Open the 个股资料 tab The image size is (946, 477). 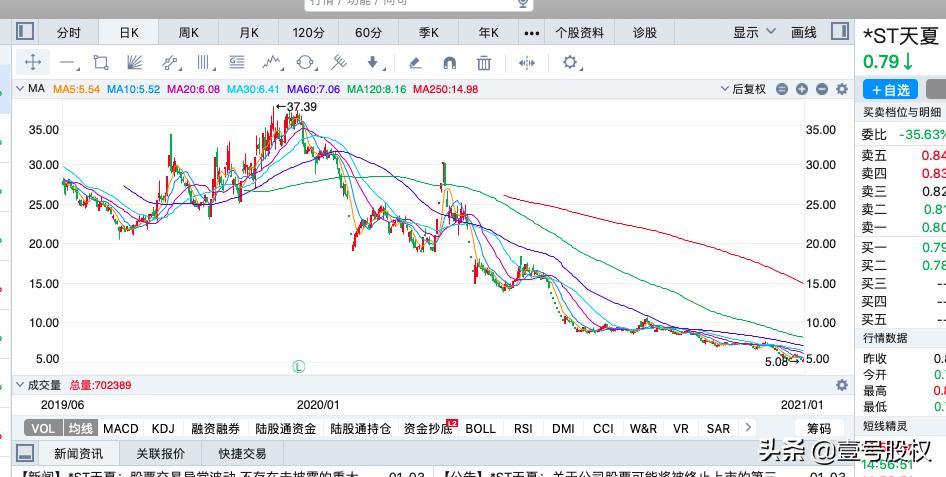(579, 33)
